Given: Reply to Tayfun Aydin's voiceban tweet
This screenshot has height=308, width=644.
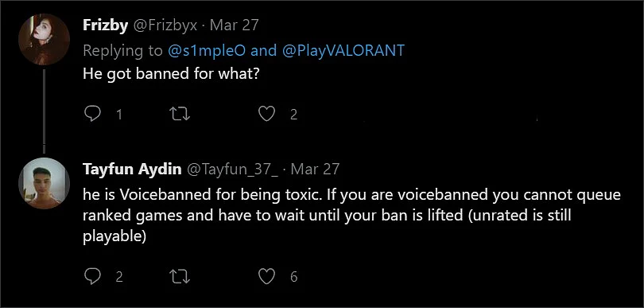Looking at the screenshot, I should pyautogui.click(x=92, y=277).
